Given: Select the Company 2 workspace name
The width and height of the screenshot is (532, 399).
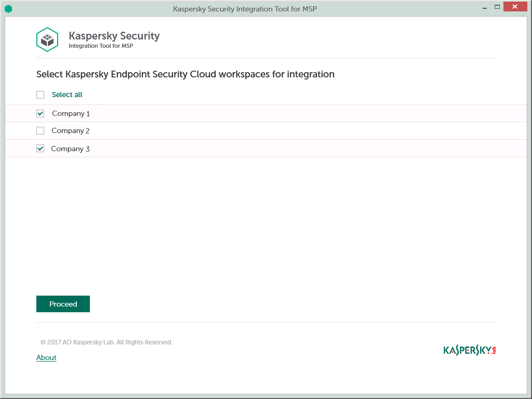Looking at the screenshot, I should (x=71, y=130).
